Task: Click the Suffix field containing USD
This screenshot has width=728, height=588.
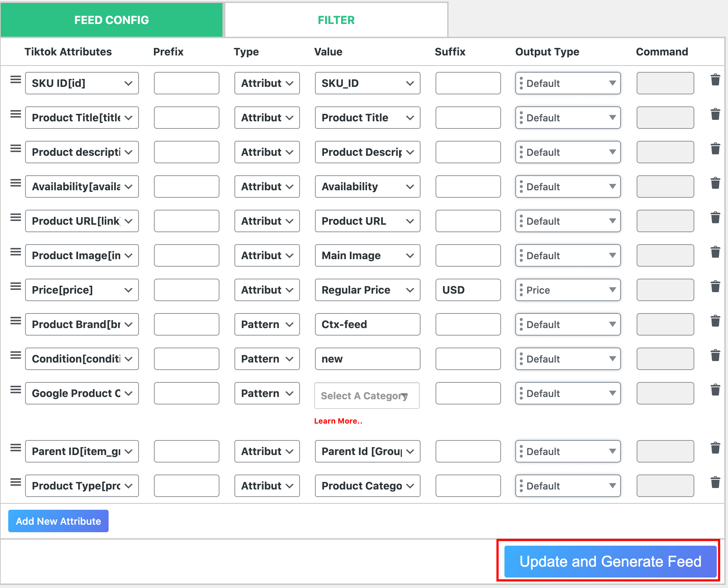Action: [x=468, y=290]
